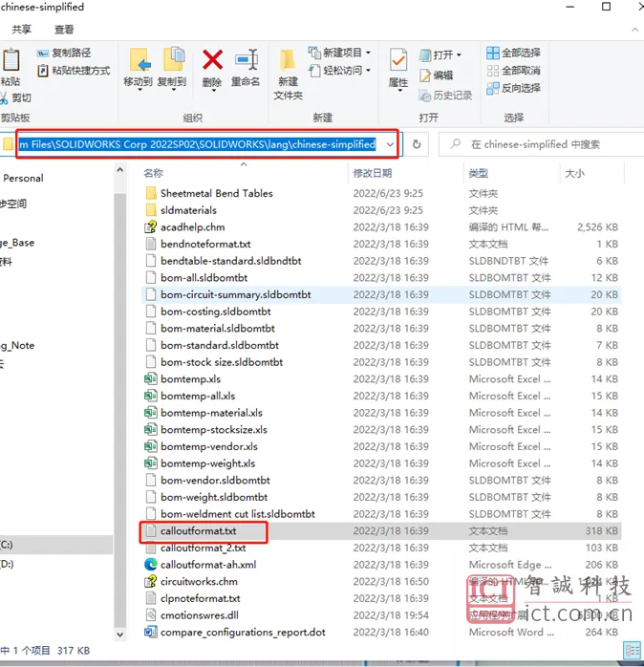This screenshot has height=667, width=644.
Task: Click the red Delete (删除) icon
Action: tap(212, 59)
